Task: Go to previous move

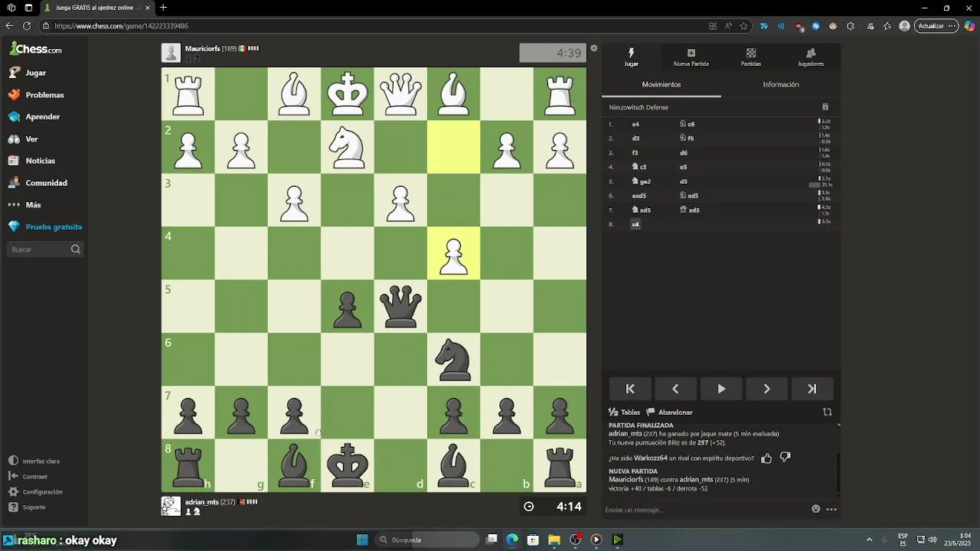Action: pos(675,389)
